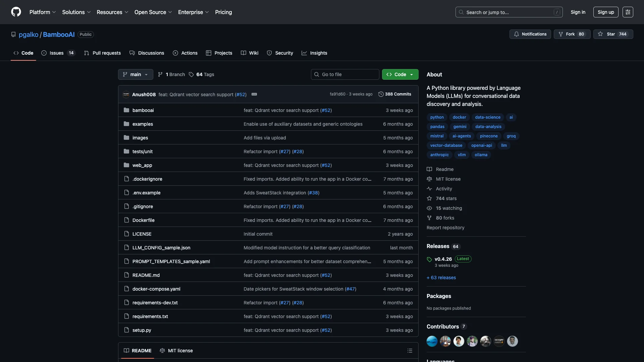The height and width of the screenshot is (362, 644).
Task: Open the README outline list icon
Action: pyautogui.click(x=410, y=351)
